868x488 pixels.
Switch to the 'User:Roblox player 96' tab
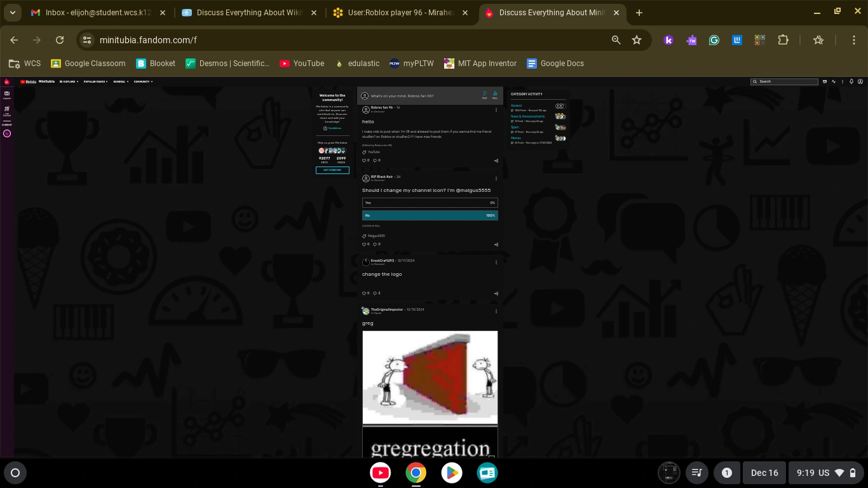[401, 13]
